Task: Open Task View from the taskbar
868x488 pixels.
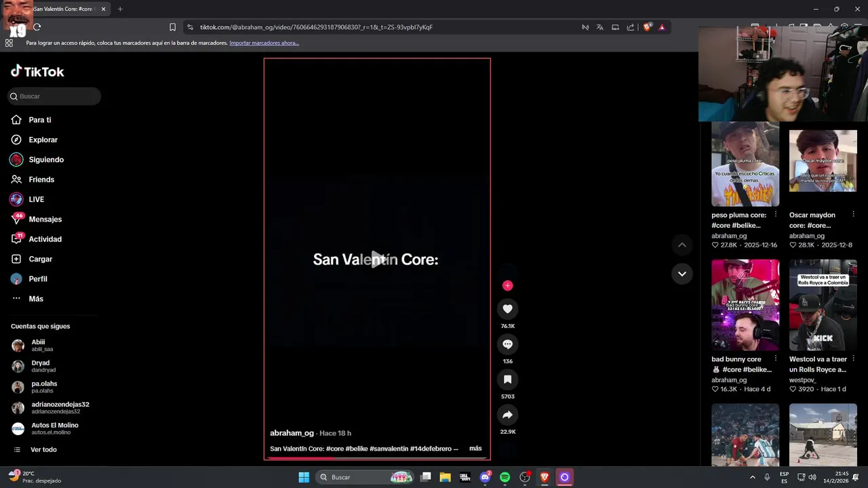Action: 425,477
